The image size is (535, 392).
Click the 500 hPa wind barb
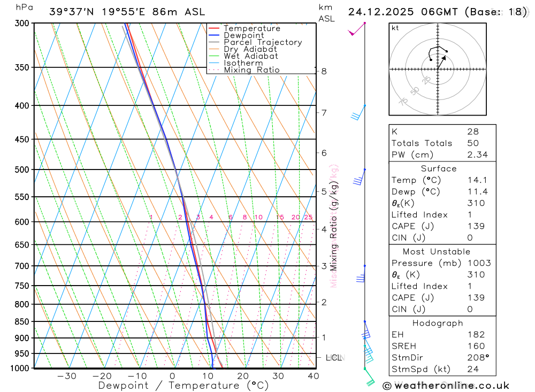coord(360,177)
